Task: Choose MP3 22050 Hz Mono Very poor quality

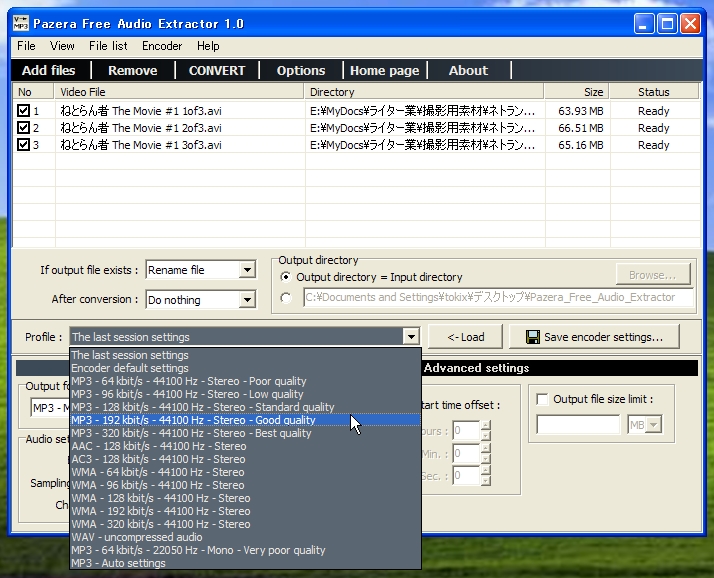Action: click(x=245, y=550)
